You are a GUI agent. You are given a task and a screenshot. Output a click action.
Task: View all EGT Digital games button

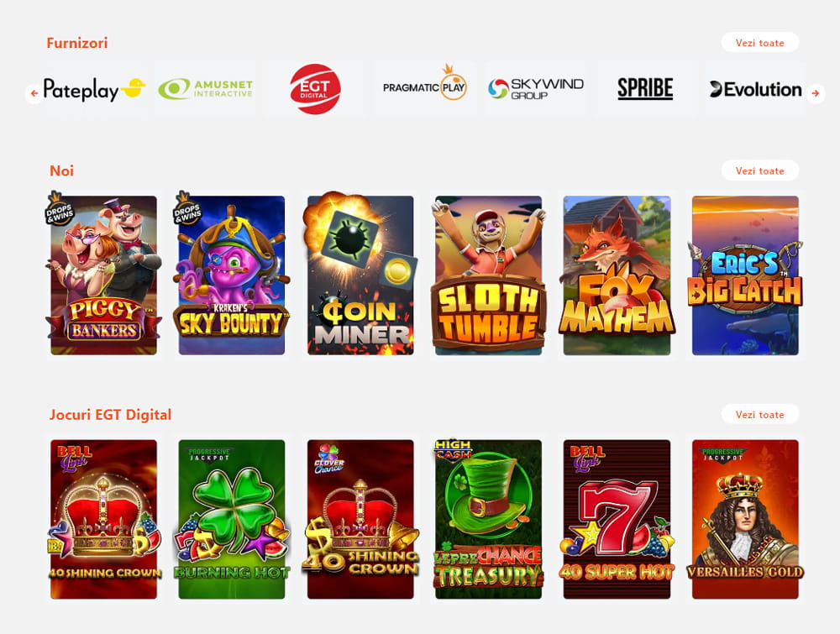tap(759, 415)
